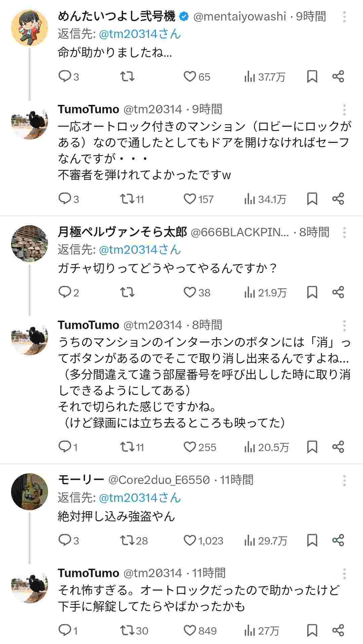Retweet the post with 28 retweets
Image resolution: width=363 pixels, height=644 pixels.
click(x=127, y=540)
